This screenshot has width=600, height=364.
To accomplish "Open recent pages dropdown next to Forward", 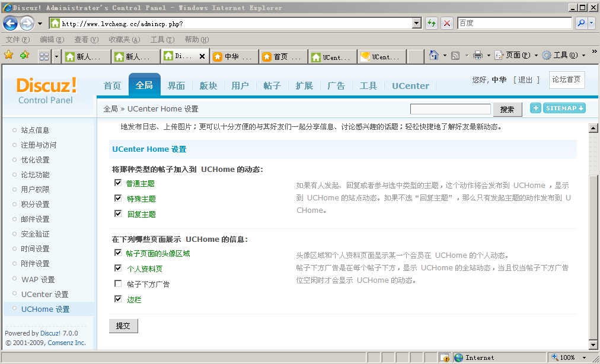I will tap(40, 24).
